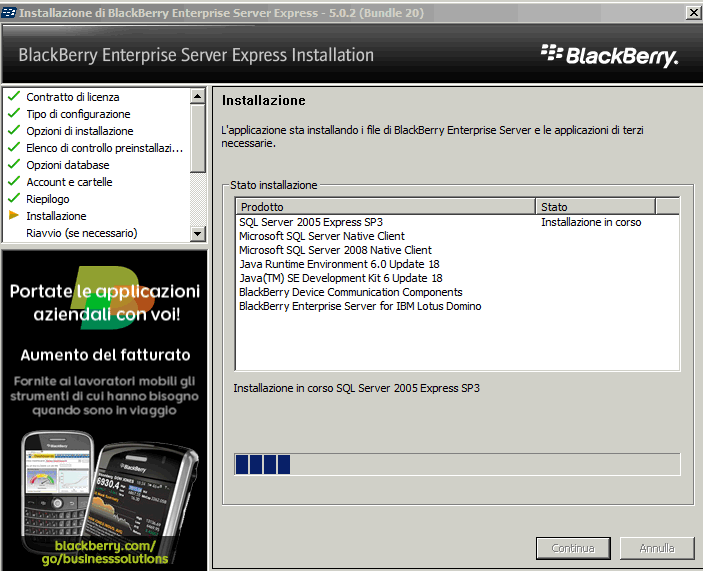Select the Installazione step in the list

56,216
